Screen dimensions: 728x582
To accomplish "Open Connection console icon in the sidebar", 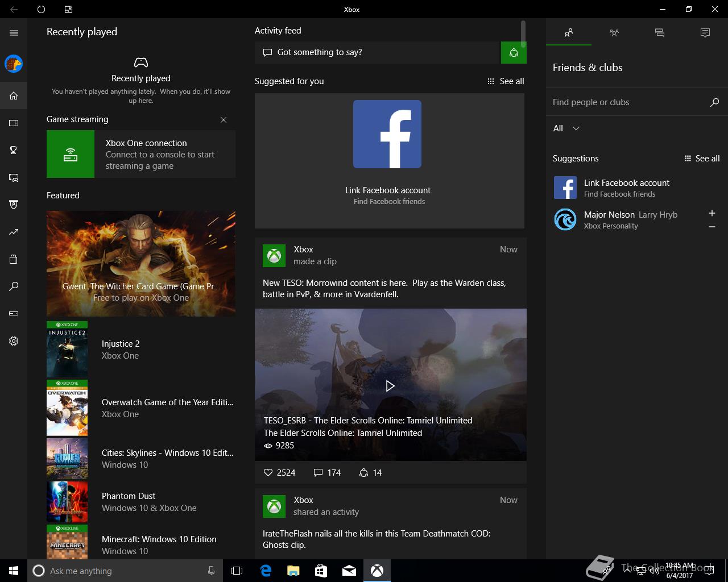I will click(14, 314).
